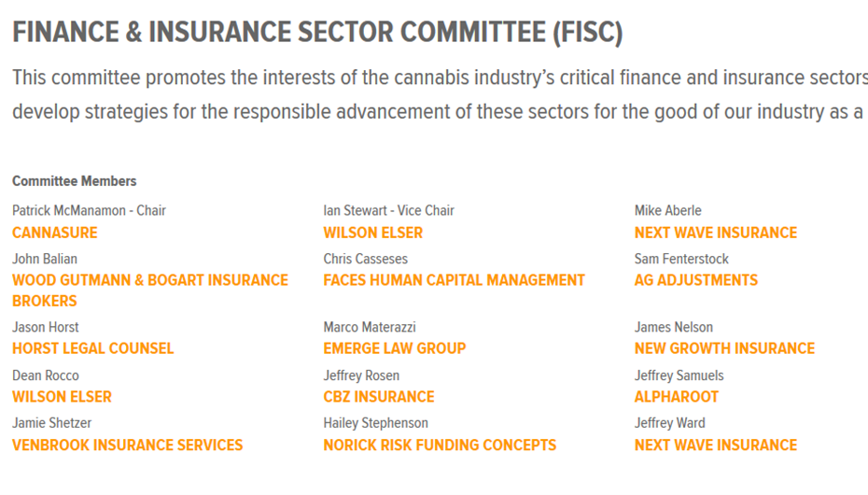Open NEXT WAVE INSURANCE under Mike Aberle
This screenshot has width=868, height=495.
(716, 233)
